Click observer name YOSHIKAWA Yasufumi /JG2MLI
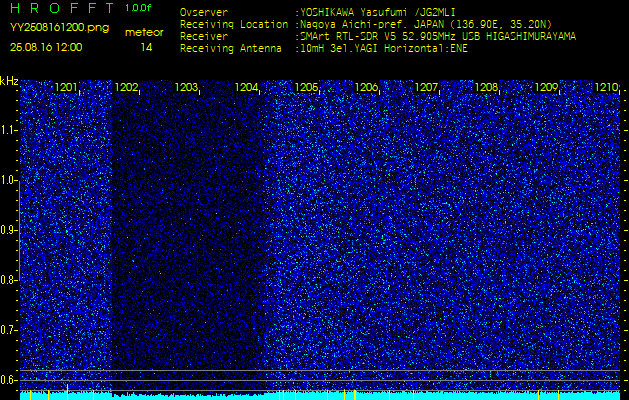629x400 pixels. click(377, 12)
